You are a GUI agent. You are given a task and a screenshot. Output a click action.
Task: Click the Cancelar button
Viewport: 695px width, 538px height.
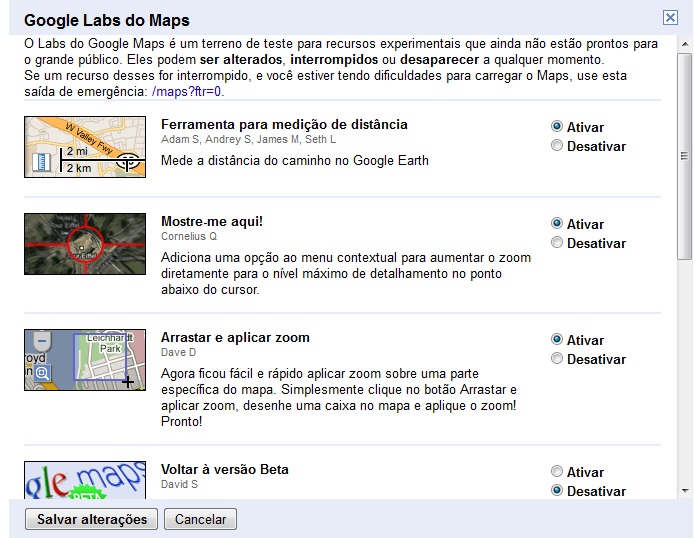click(200, 519)
